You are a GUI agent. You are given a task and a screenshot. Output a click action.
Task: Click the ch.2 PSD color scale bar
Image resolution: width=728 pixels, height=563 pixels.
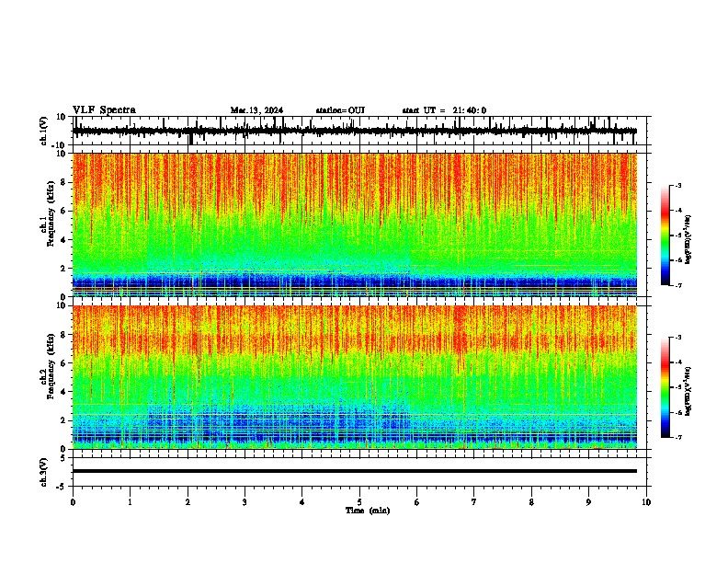coord(665,387)
